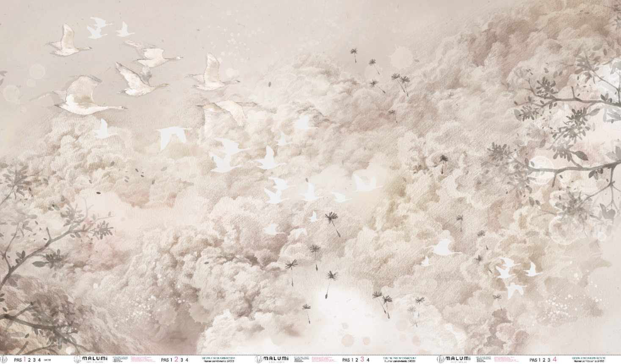The image size is (621, 364).
Task: Click the highlighted pink number 1 in PAS strip
Action: (24, 359)
